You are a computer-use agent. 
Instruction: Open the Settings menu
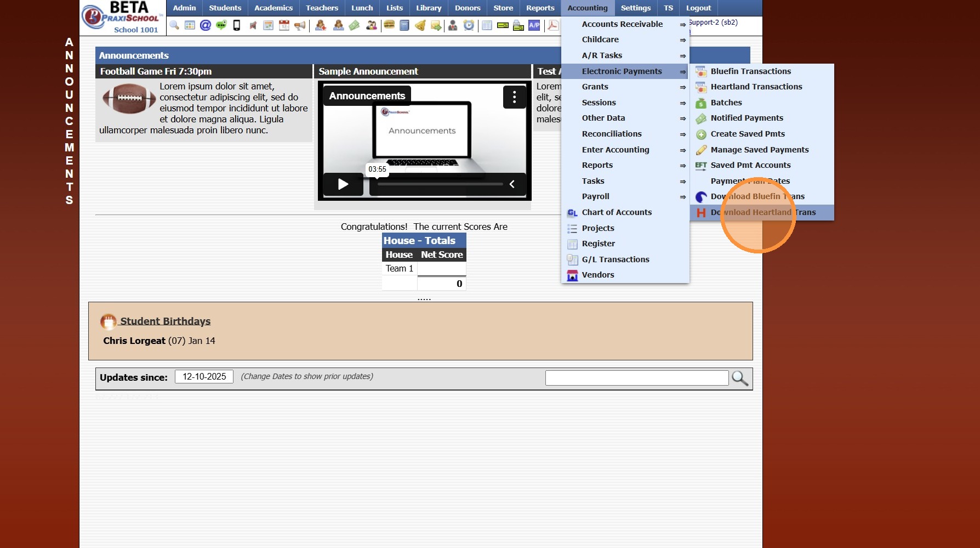coord(636,8)
